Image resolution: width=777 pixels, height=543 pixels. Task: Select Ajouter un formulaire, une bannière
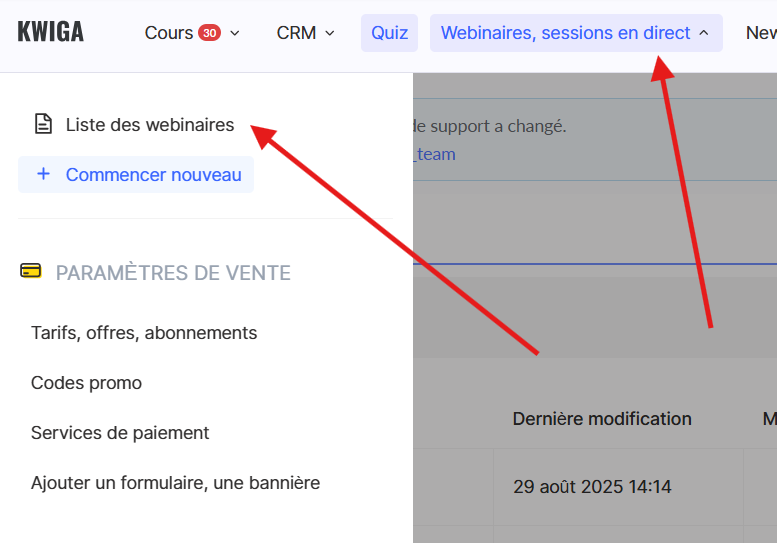point(175,483)
